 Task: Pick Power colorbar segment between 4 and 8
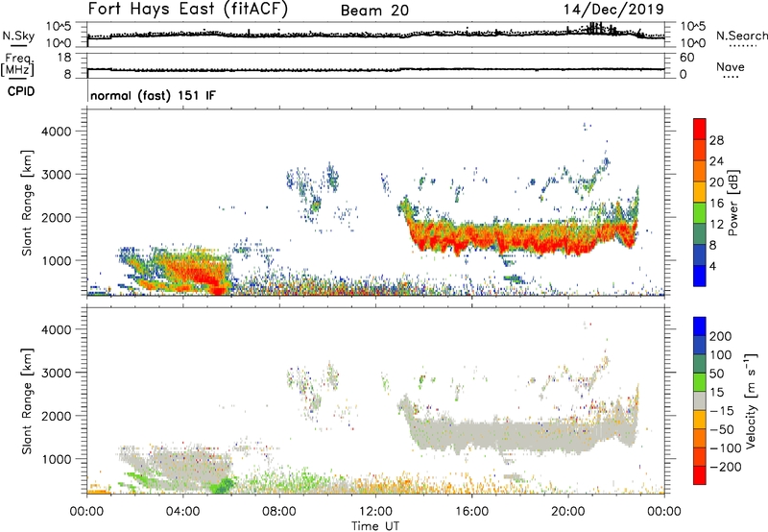[x=700, y=255]
